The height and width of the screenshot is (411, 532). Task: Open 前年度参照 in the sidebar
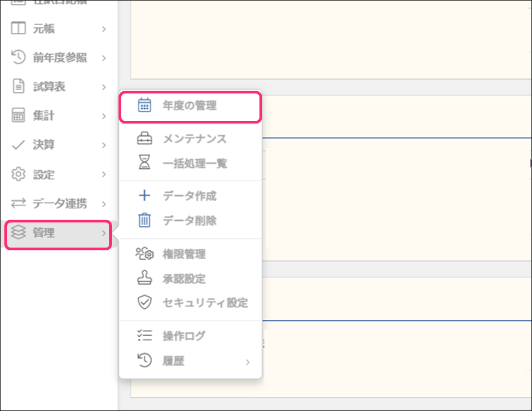click(60, 58)
